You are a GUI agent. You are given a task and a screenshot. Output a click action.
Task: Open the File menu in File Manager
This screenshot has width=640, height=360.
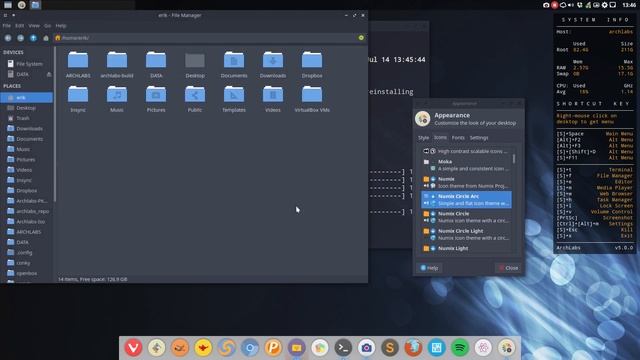click(7, 26)
